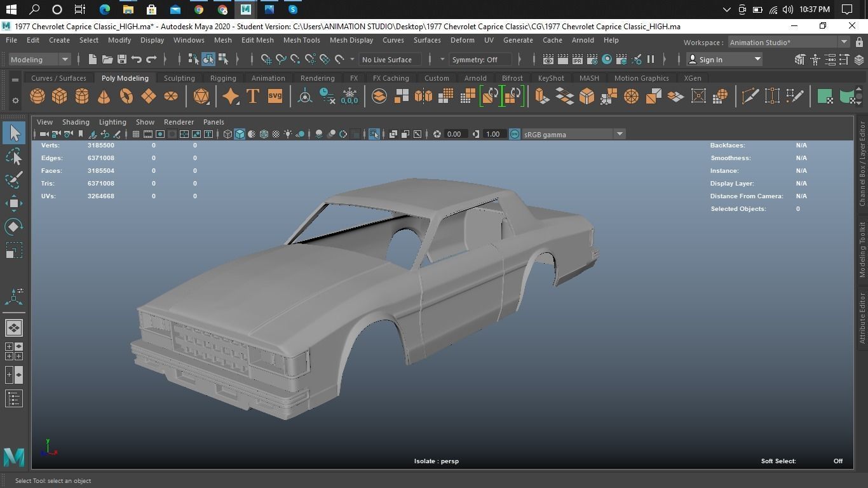Screen dimensions: 868x488
Task: Create a polygon cone from the shelf
Action: 104,97
